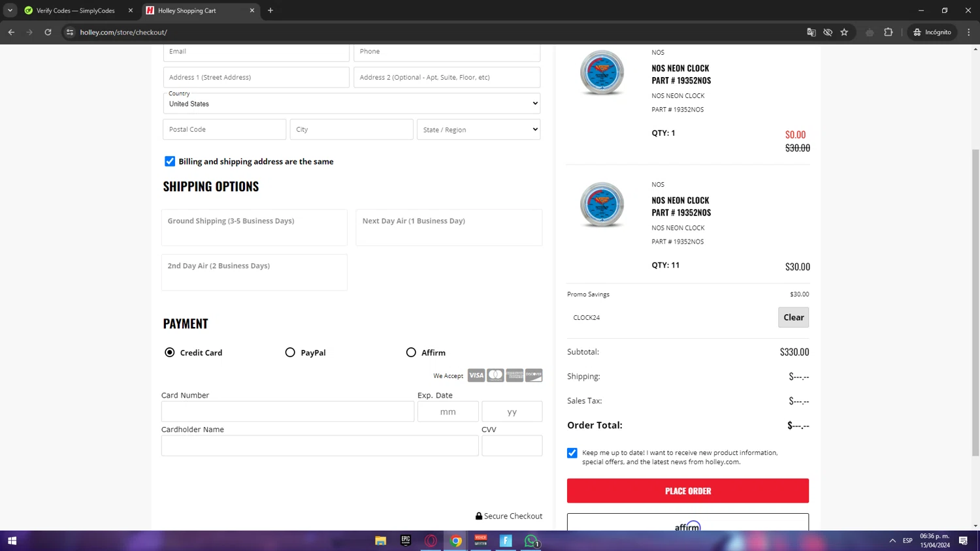This screenshot has height=551, width=980.
Task: Click the Visa card logo
Action: (x=476, y=375)
